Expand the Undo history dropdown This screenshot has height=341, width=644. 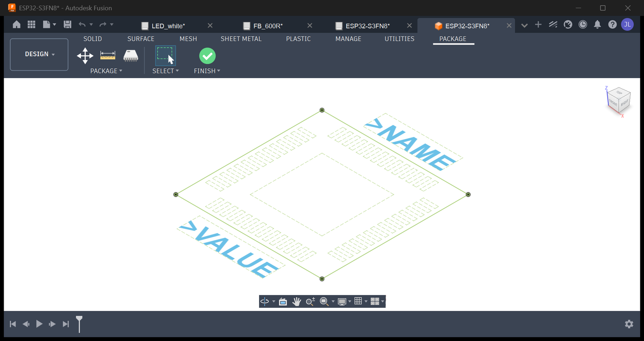tap(91, 25)
